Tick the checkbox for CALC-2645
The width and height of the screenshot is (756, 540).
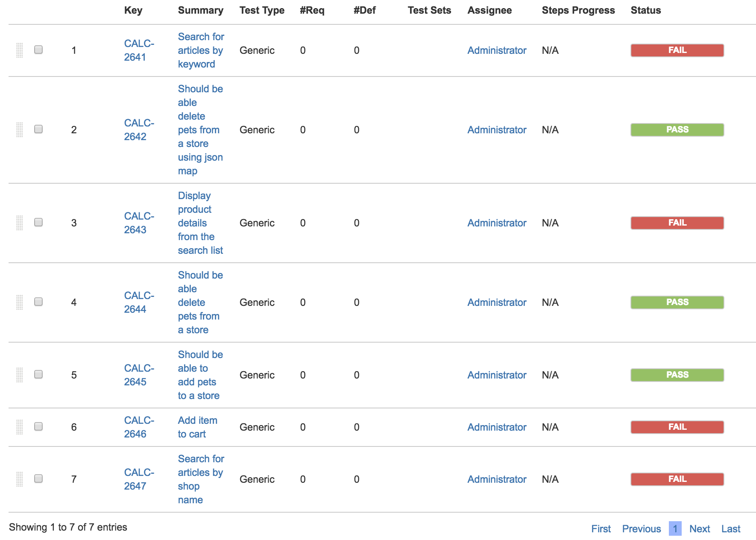[x=38, y=374]
